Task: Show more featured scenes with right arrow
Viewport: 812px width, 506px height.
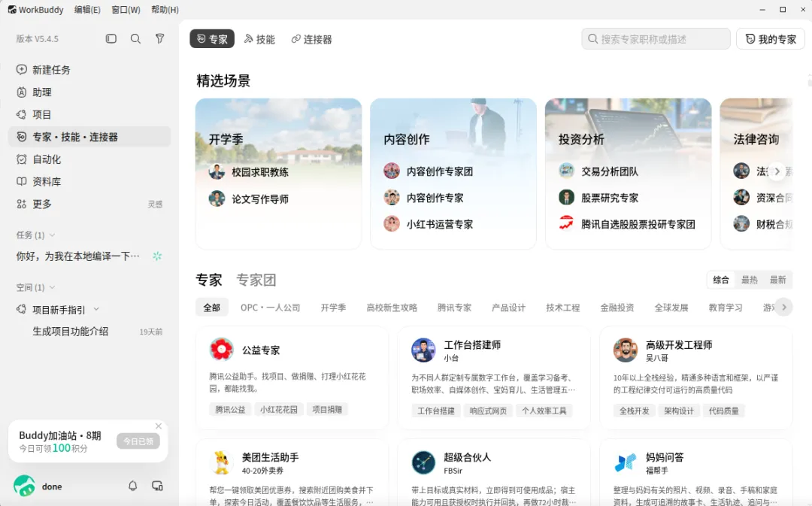Action: click(777, 171)
